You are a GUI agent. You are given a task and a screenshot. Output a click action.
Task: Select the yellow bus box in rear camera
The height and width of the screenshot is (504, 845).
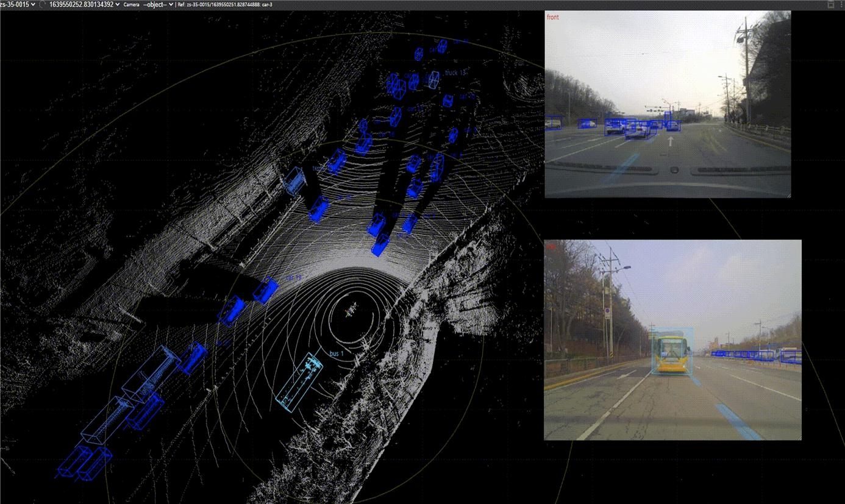click(x=671, y=352)
